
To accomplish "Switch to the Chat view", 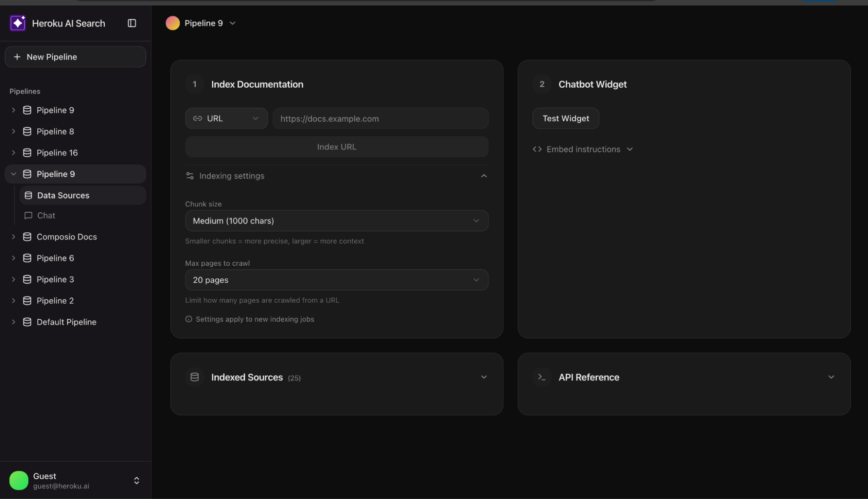I will click(46, 215).
